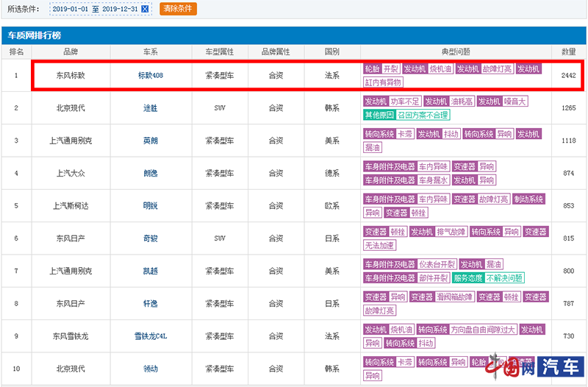Open the 标致408 car series link
588x387 pixels.
coord(150,76)
